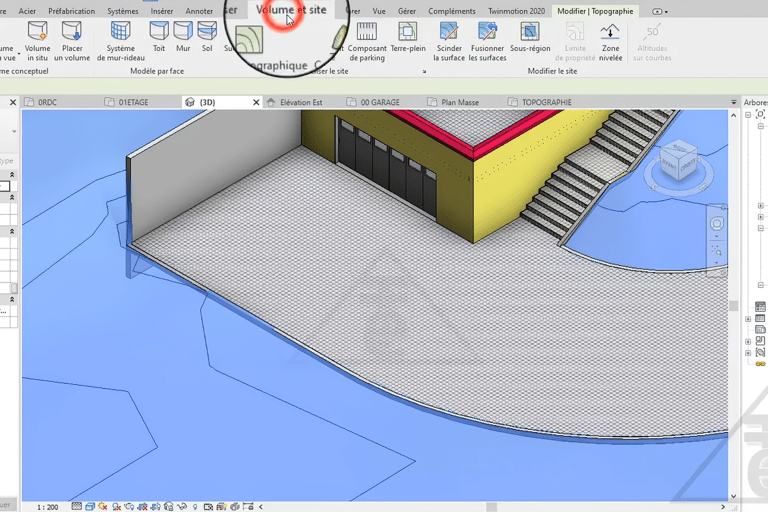Select the legends node icon in browser

(760, 307)
